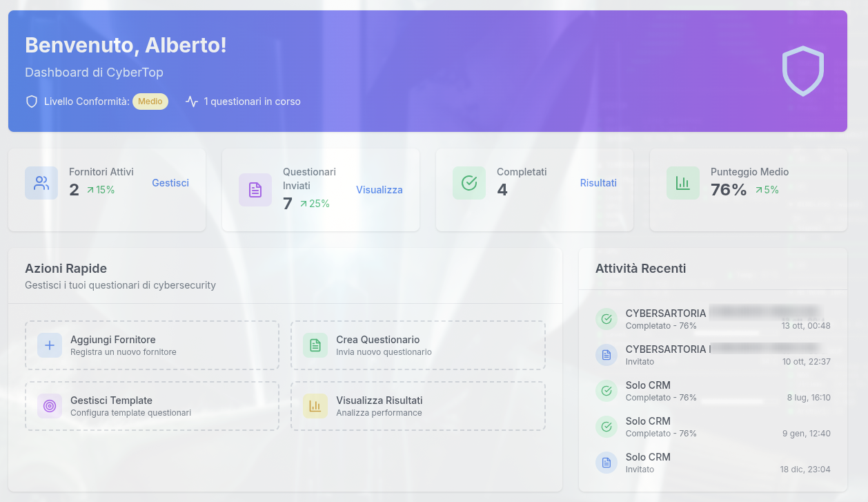Open Solo CRM activity from 9 gen, 12:40
Viewport: 868px width, 502px height.
tap(713, 427)
